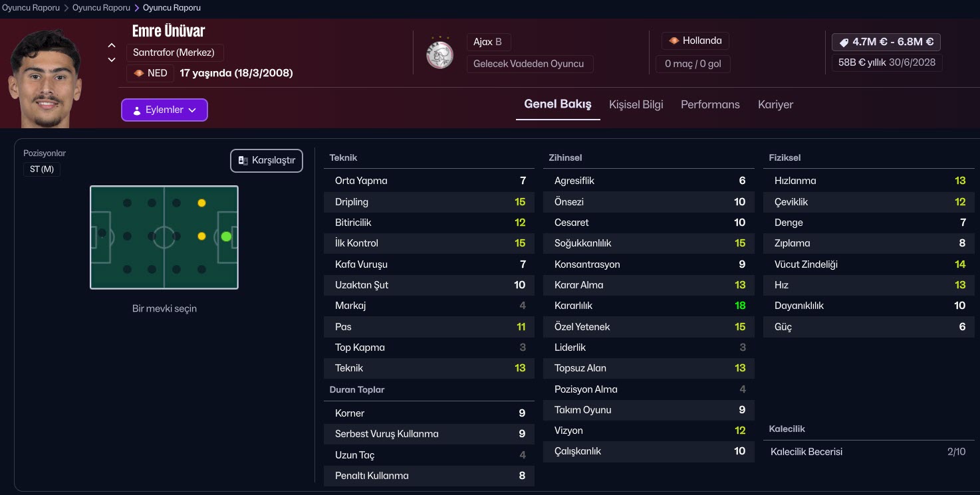Click the Ajax club crest

tap(439, 54)
